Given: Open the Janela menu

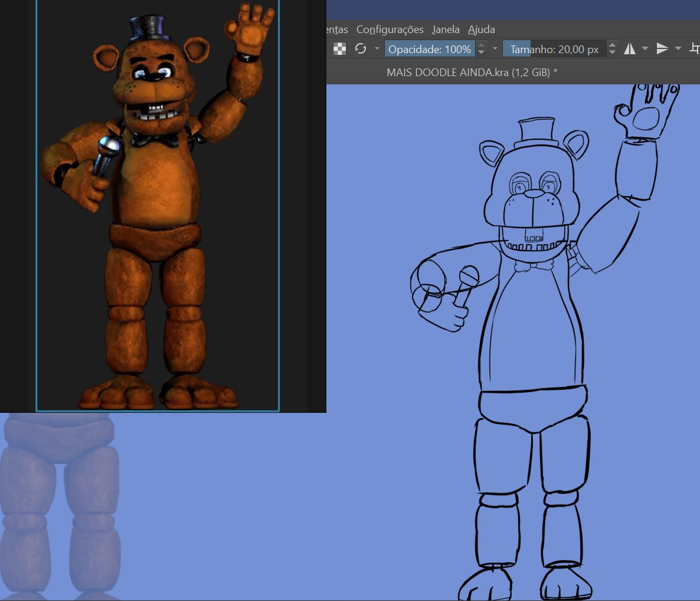Looking at the screenshot, I should click(x=446, y=29).
